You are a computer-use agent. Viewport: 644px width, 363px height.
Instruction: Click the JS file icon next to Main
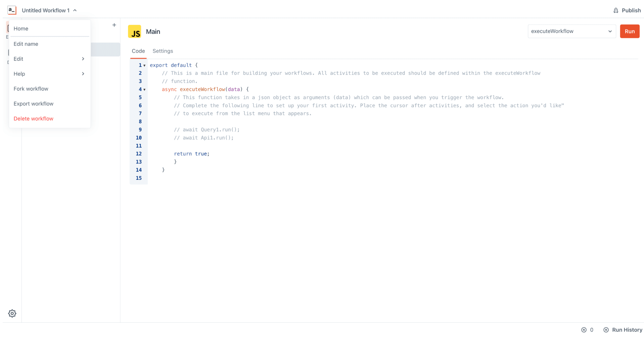point(134,32)
